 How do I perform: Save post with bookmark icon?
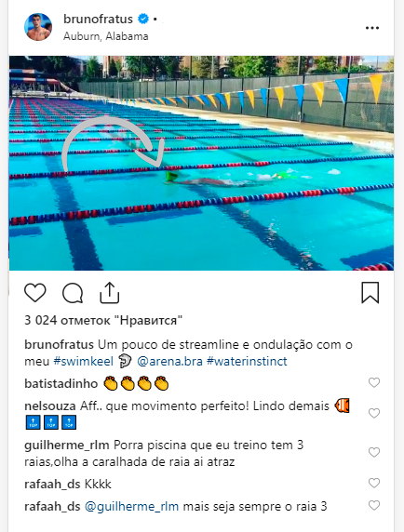(x=370, y=292)
